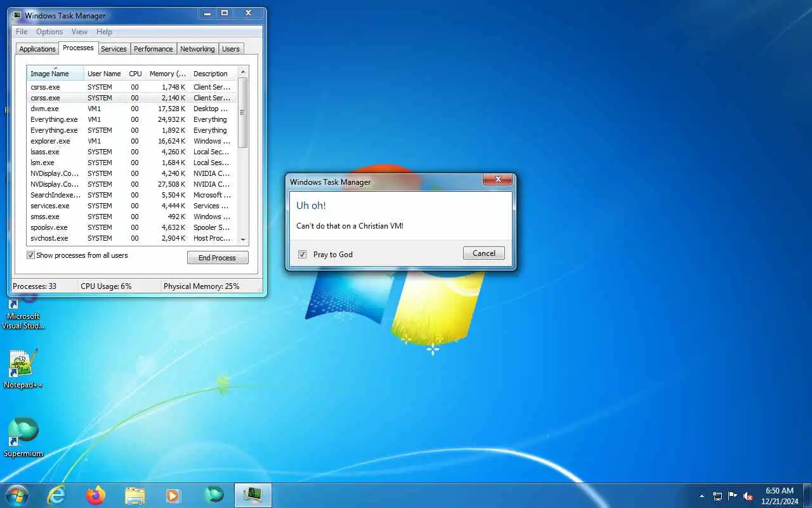Click Processes: 33 in status bar
812x508 pixels.
(x=35, y=286)
